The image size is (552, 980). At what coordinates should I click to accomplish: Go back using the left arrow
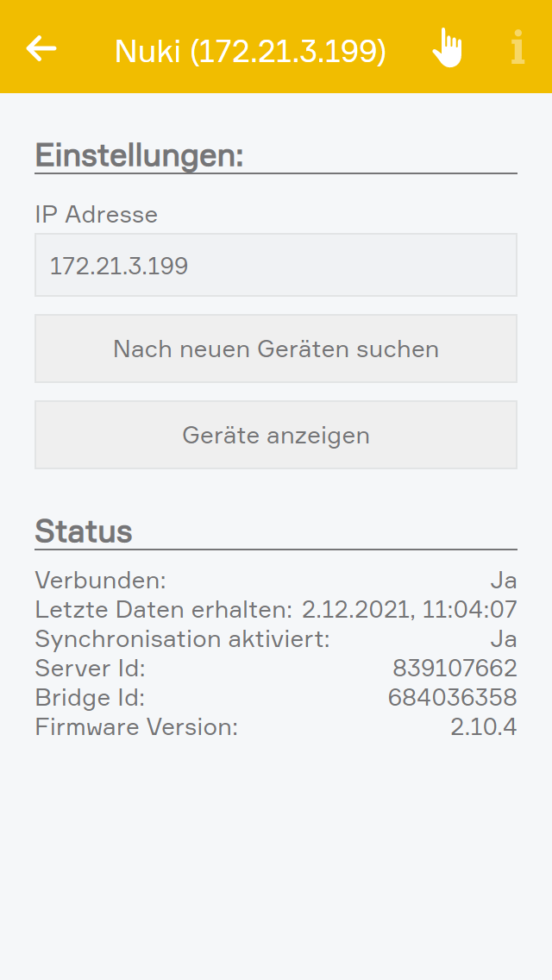click(41, 48)
